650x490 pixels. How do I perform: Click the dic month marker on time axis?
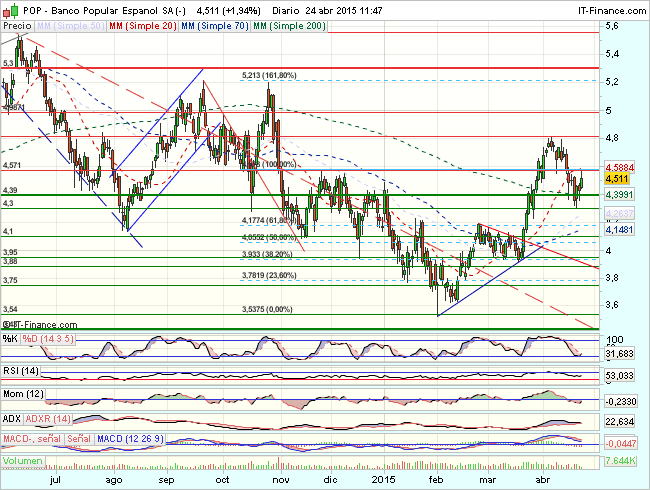[330, 480]
